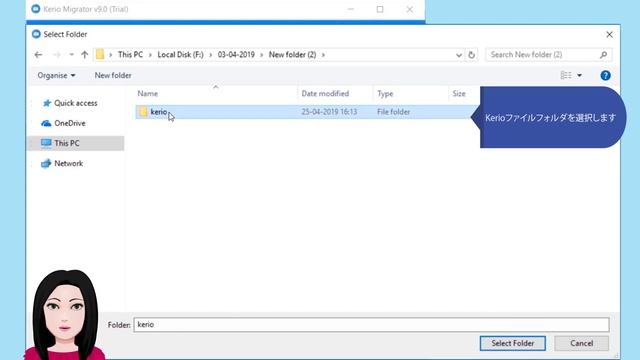This screenshot has width=640, height=360.
Task: Go back using the Back arrow
Action: [38, 55]
